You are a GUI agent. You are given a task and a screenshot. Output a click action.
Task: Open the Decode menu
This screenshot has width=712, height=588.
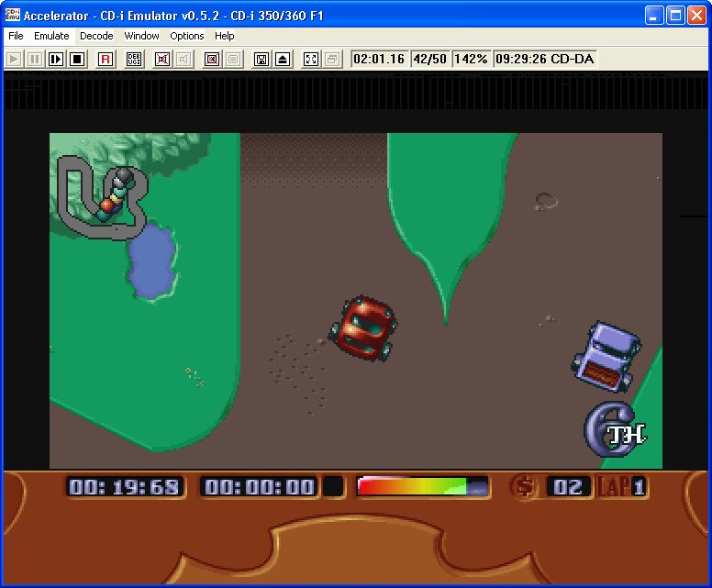click(x=96, y=36)
